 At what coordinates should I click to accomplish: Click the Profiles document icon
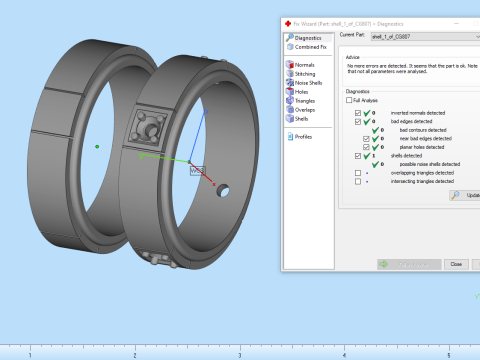coord(290,136)
